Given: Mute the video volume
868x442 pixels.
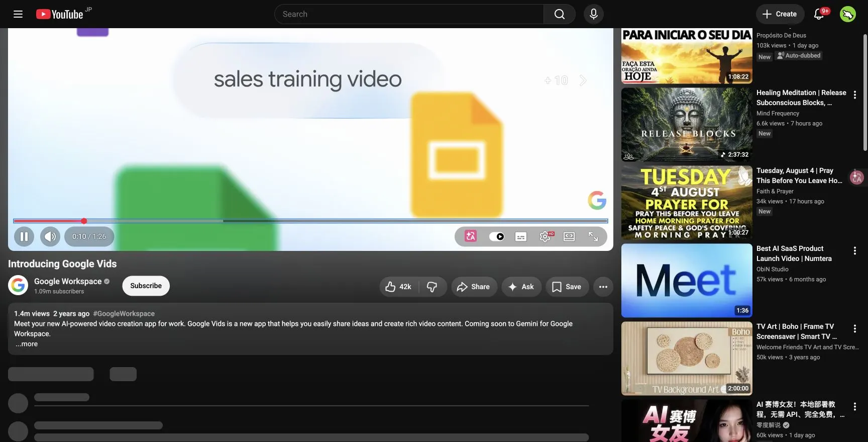Looking at the screenshot, I should (x=50, y=236).
